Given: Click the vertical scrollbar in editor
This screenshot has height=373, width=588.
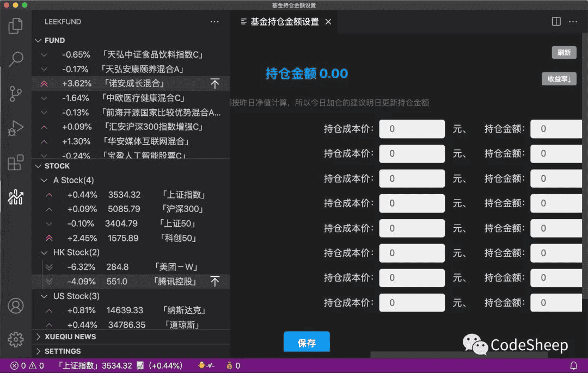Looking at the screenshot, I should [585, 165].
